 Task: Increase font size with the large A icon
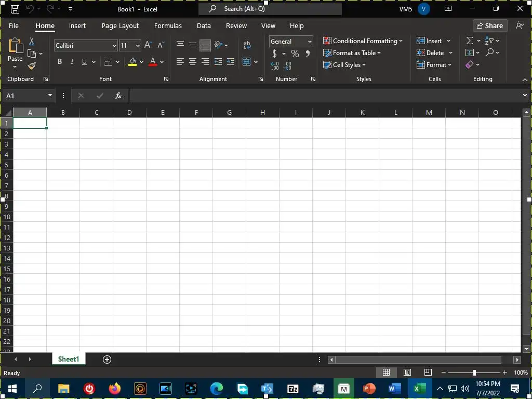(148, 45)
